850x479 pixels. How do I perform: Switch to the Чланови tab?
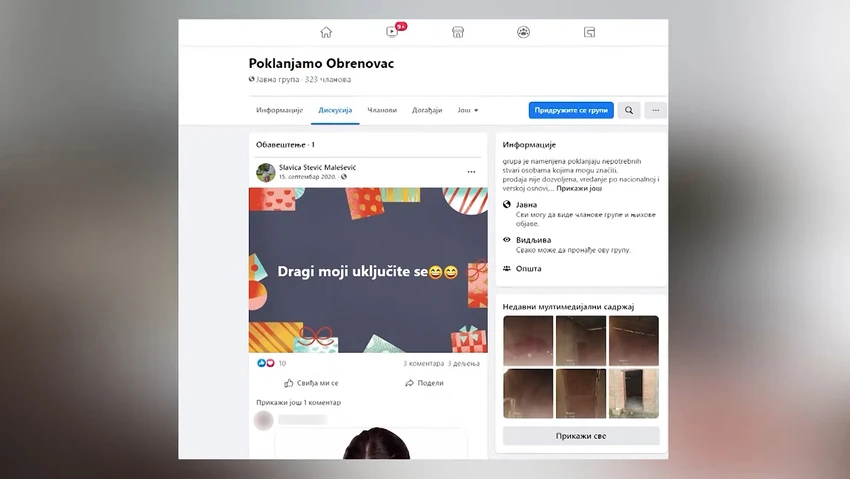pos(382,110)
